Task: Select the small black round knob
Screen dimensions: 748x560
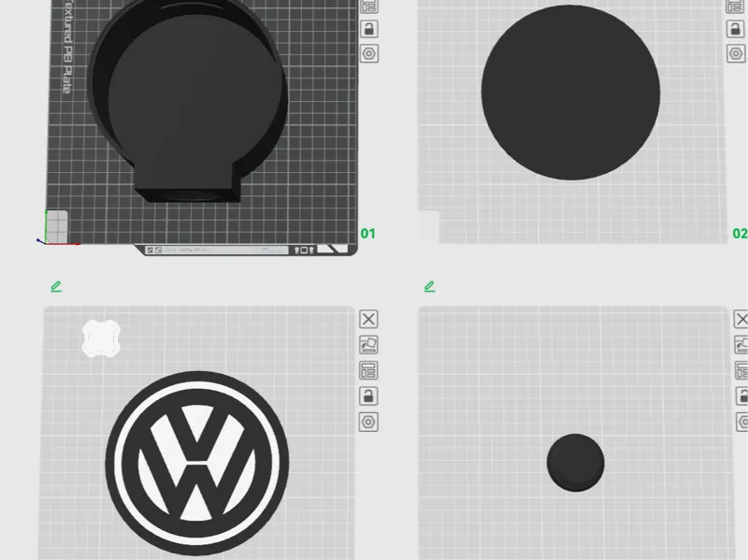Action: 575,463
